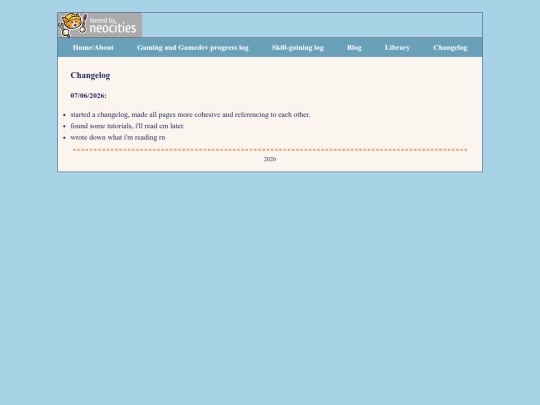Click the 2026 footer text
540x405 pixels.
tap(270, 159)
